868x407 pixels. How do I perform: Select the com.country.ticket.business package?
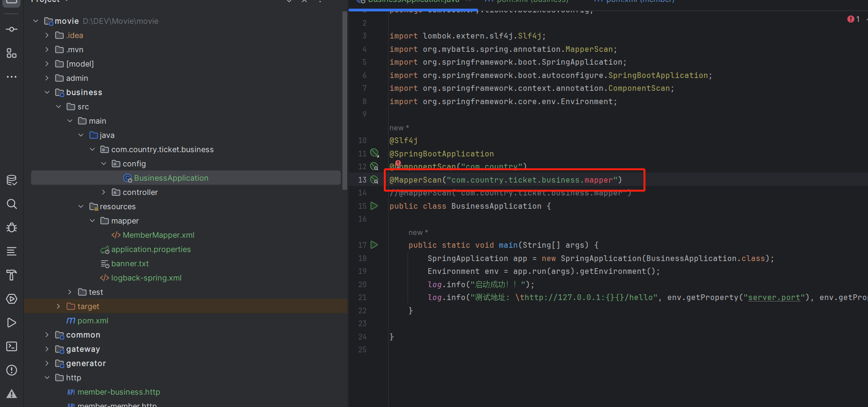coord(162,149)
